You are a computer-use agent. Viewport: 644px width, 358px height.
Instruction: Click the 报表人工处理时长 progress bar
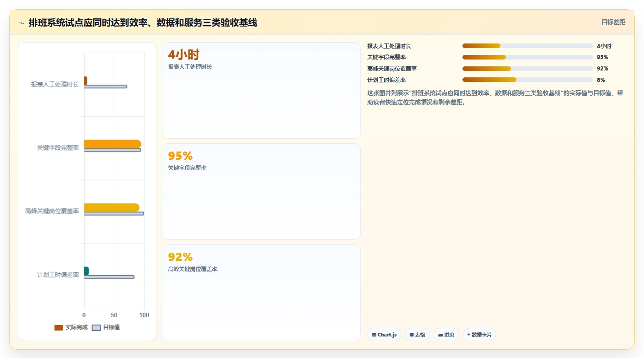[528, 46]
